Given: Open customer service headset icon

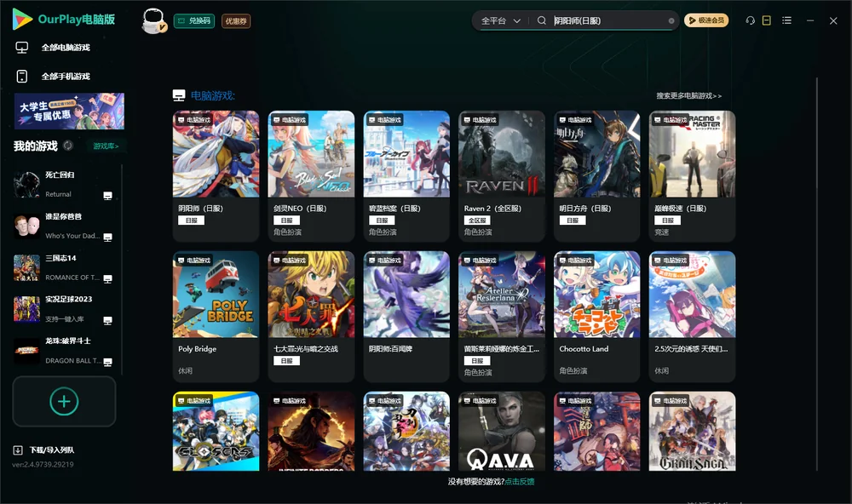Looking at the screenshot, I should (x=751, y=20).
